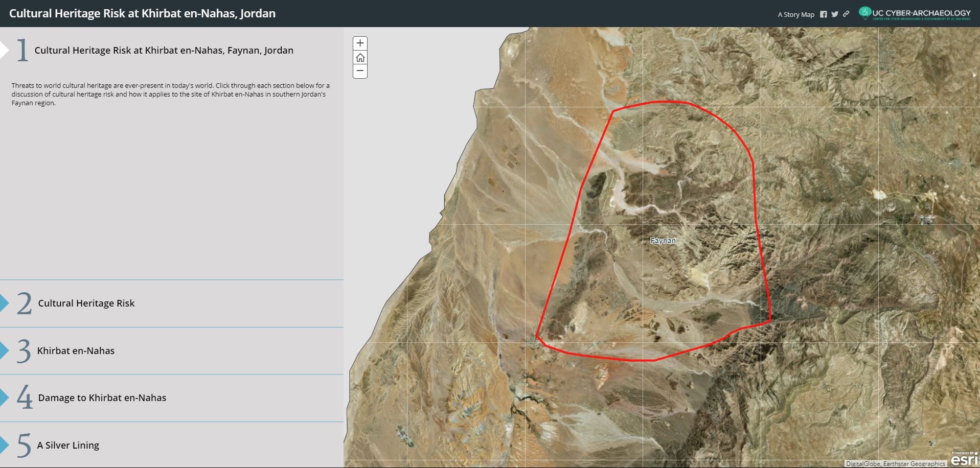Open the A Silver Lining section
Viewport: 980px width, 468px height.
tap(68, 445)
